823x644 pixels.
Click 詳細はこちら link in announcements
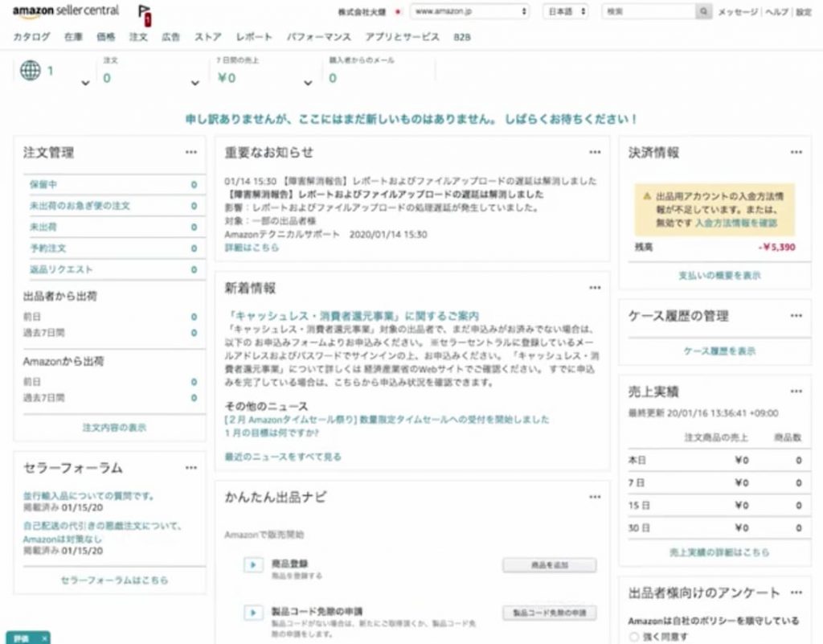(x=252, y=247)
